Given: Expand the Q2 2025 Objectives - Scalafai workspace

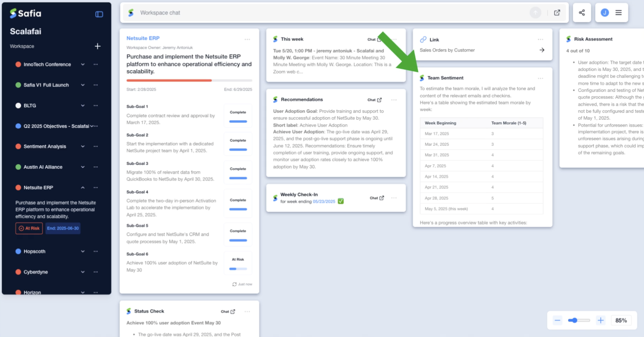Looking at the screenshot, I should 91,126.
